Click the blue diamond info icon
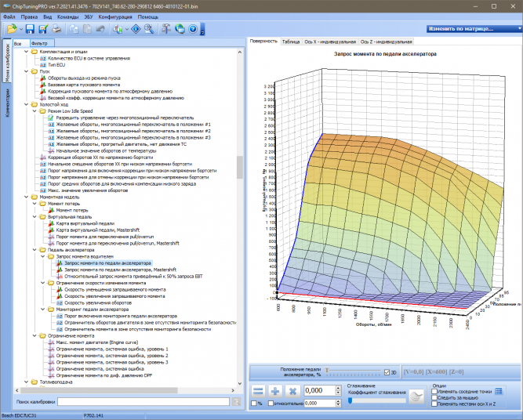This screenshot has height=420, width=523. tap(136, 29)
